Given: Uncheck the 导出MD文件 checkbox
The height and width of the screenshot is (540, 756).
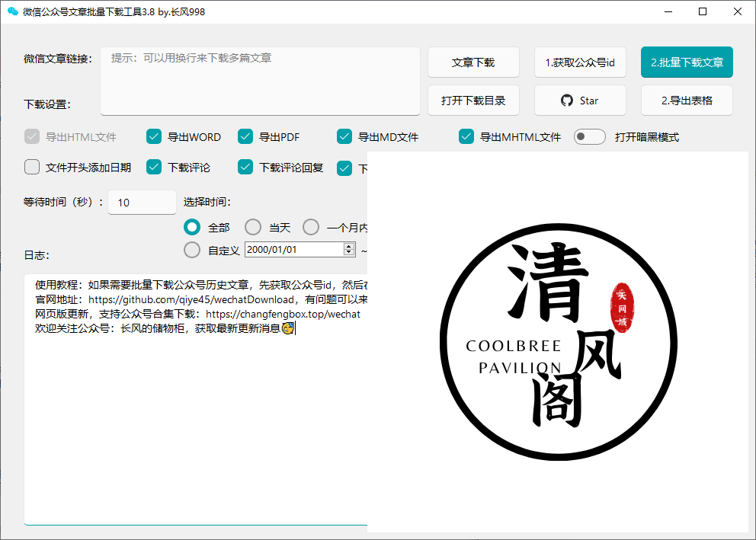Looking at the screenshot, I should [x=344, y=137].
